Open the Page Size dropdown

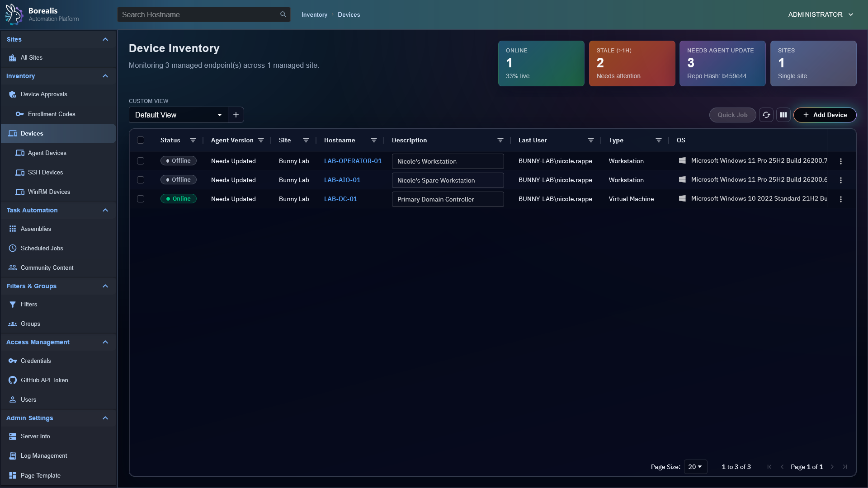[x=695, y=467]
